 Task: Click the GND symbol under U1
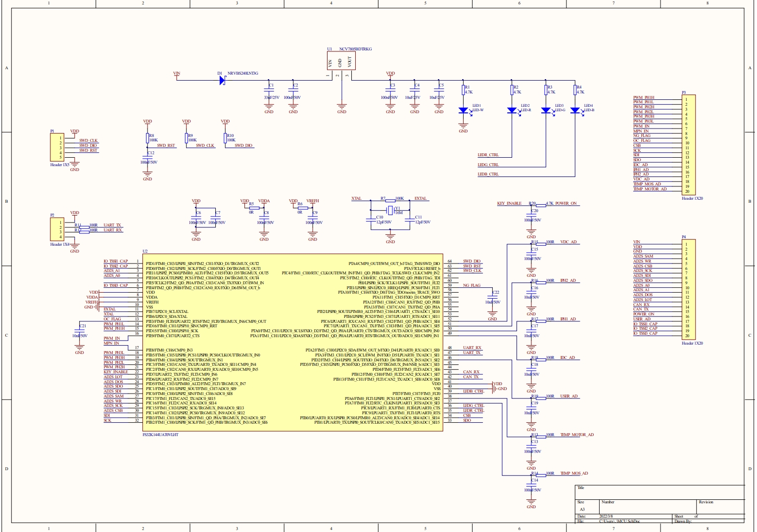coord(341,107)
